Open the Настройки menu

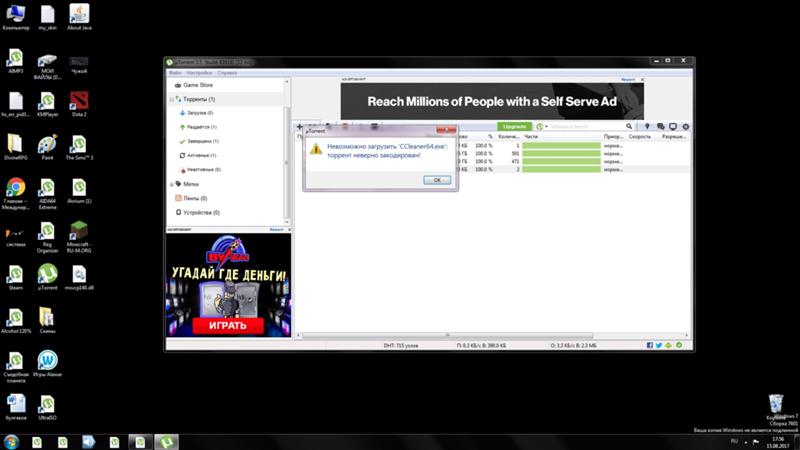coord(199,73)
